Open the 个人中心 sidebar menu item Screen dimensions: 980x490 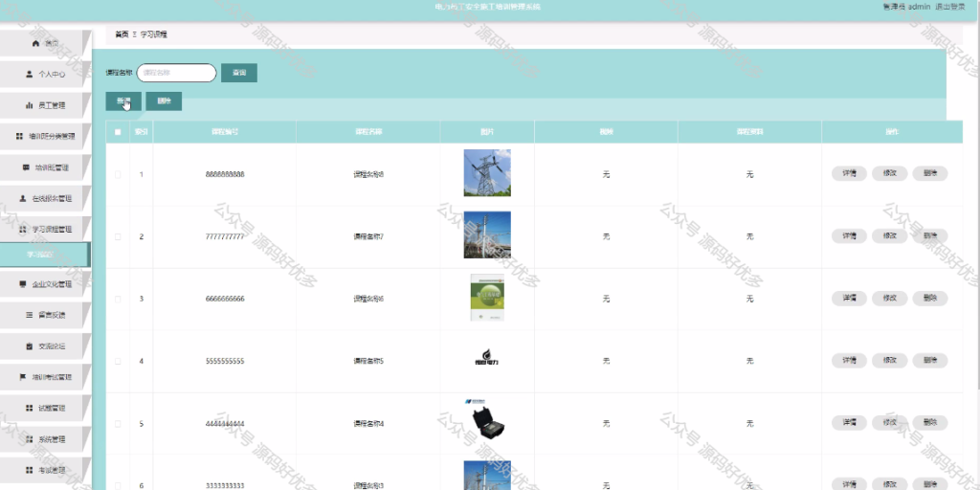45,74
